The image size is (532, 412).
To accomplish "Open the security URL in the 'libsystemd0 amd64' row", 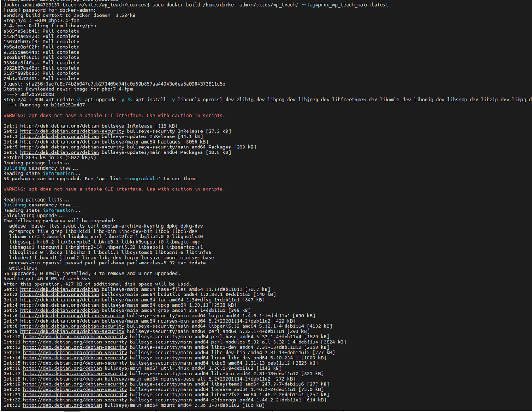I will (x=75, y=384).
